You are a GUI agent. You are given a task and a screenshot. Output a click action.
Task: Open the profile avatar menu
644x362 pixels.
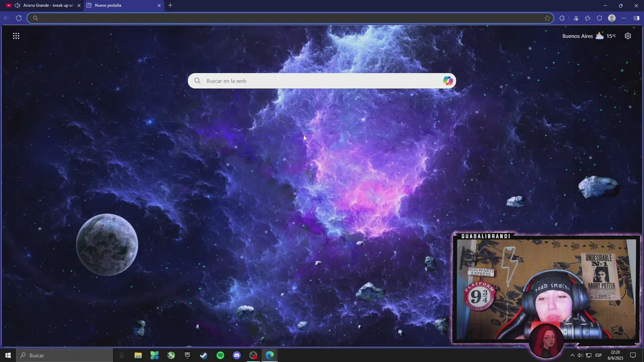click(612, 18)
